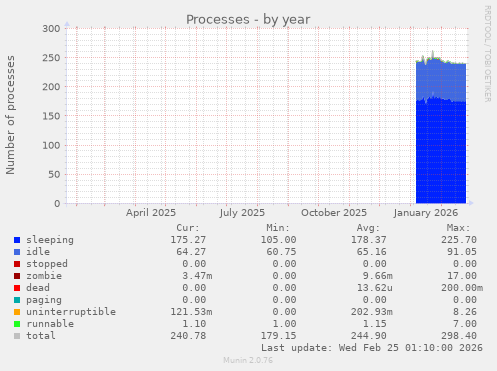497x371 pixels.
Task: Click the 50 y-axis tick label
Action: [54, 175]
